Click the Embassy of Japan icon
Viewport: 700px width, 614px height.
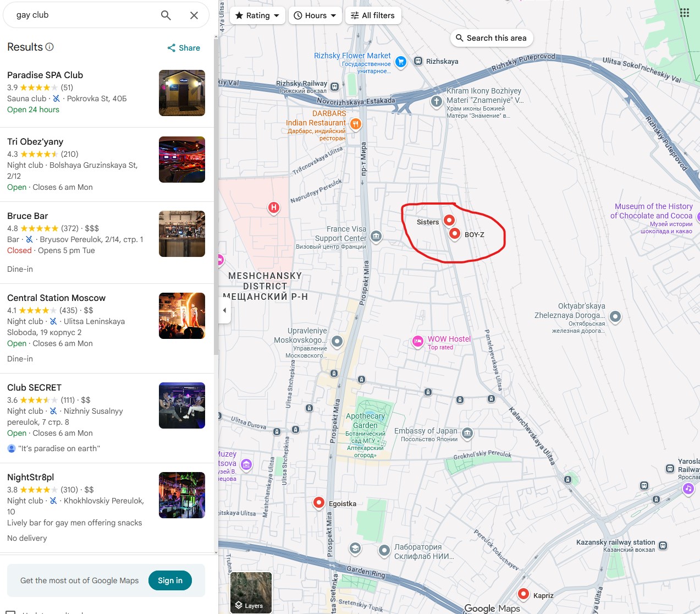[x=467, y=434]
